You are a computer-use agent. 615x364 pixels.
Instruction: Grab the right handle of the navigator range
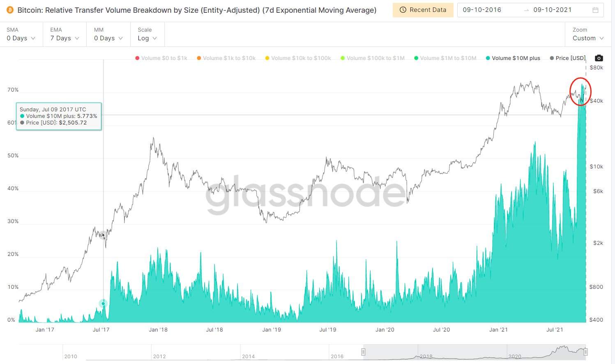586,352
